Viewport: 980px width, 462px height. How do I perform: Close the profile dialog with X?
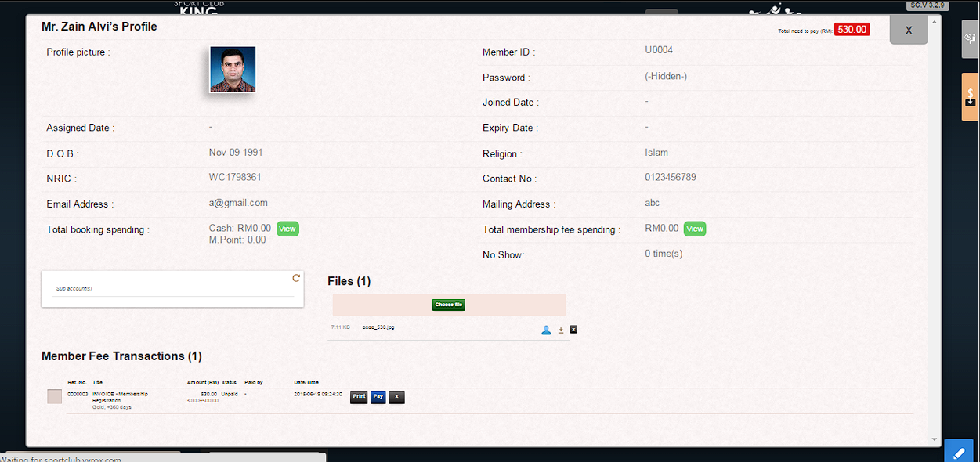(x=908, y=30)
